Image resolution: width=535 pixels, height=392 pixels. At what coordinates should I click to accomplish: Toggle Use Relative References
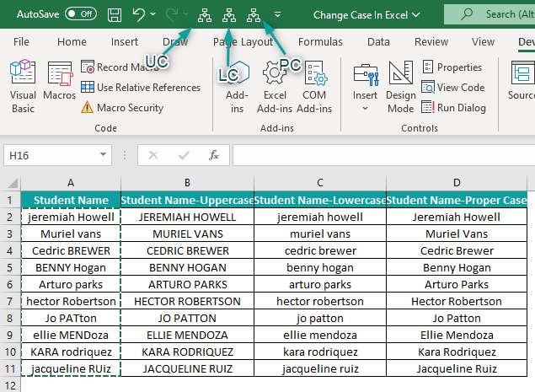pos(141,88)
